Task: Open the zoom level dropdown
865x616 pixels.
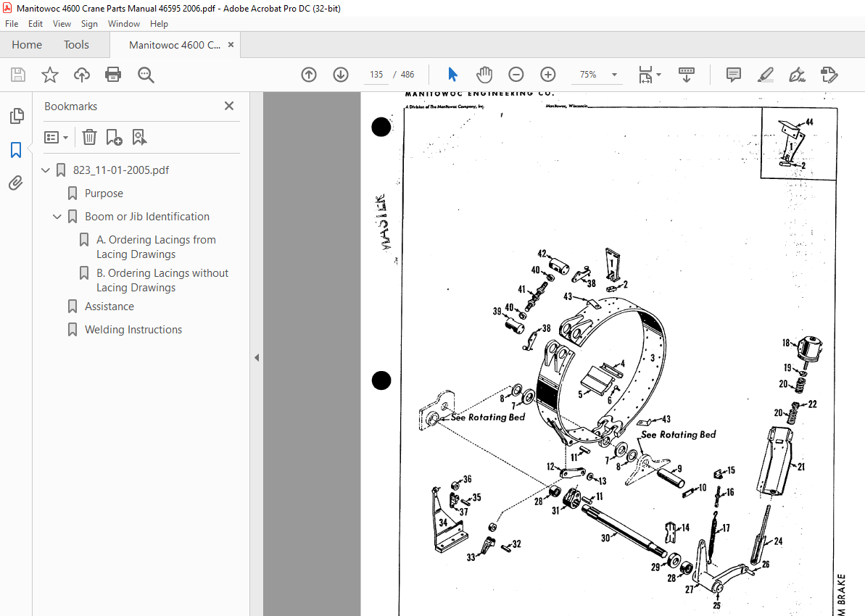Action: pyautogui.click(x=614, y=75)
